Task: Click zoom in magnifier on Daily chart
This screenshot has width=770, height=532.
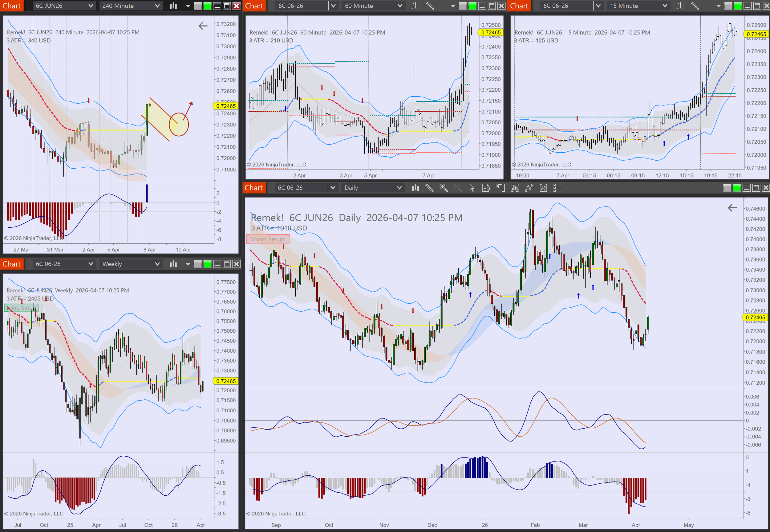Action: point(444,188)
